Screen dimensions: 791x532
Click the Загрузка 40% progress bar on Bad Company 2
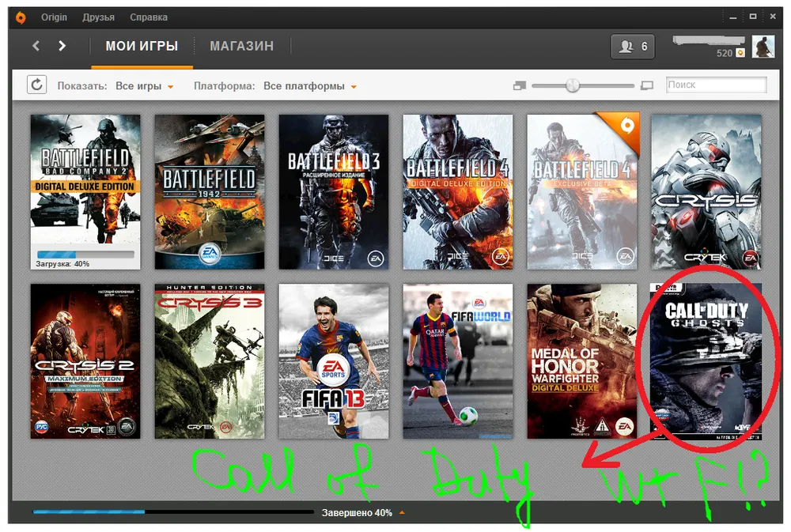pos(85,255)
